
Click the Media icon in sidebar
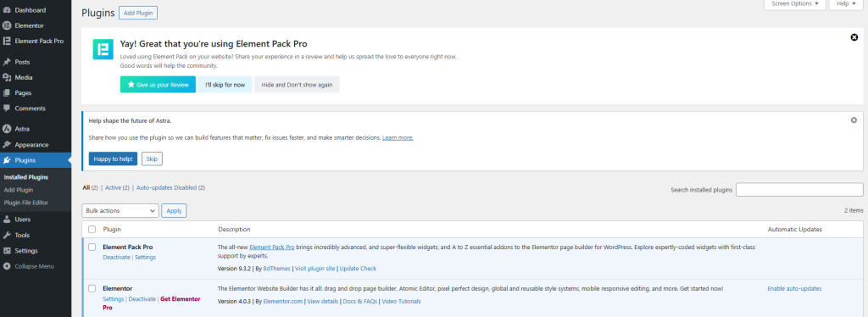[x=7, y=77]
